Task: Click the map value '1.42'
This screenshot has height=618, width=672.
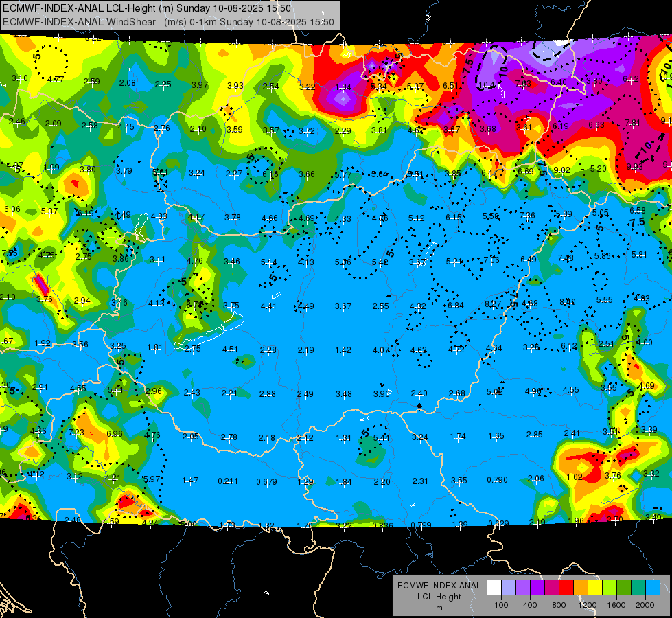Action: (343, 350)
